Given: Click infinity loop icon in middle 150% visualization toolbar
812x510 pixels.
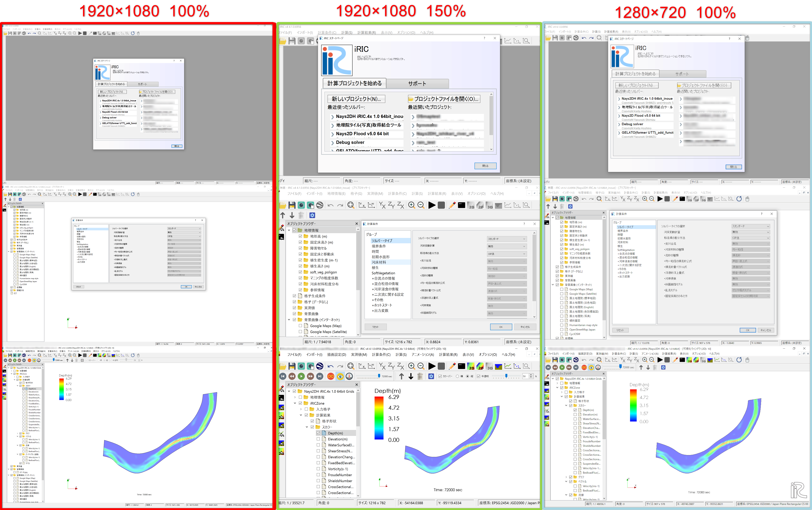Looking at the screenshot, I should pos(331,376).
